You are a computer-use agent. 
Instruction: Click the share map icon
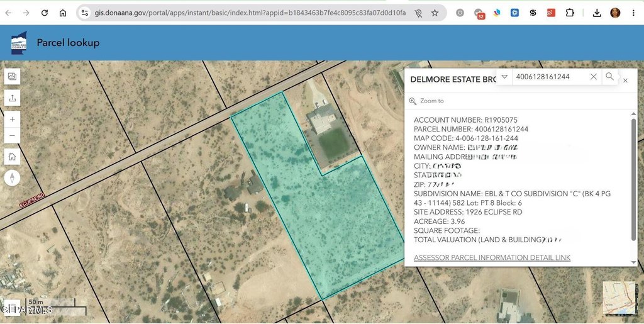[13, 98]
